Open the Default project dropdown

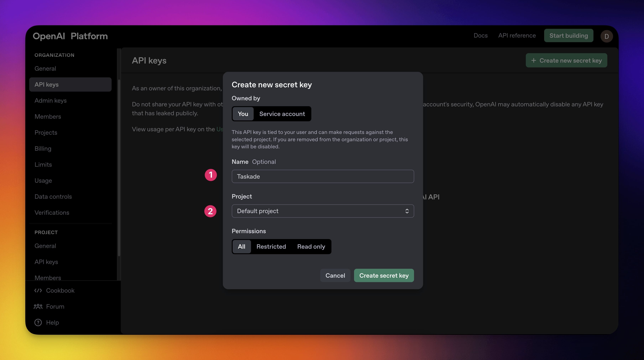[x=323, y=211]
